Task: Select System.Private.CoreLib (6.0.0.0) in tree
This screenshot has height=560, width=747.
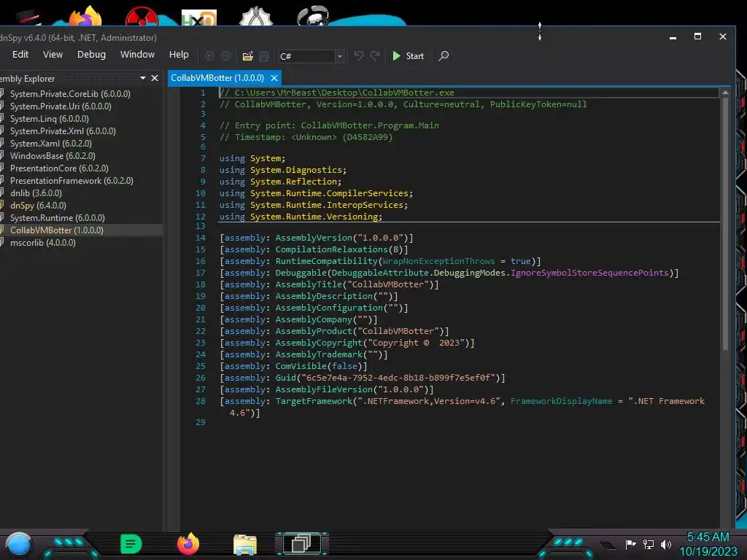Action: point(70,94)
